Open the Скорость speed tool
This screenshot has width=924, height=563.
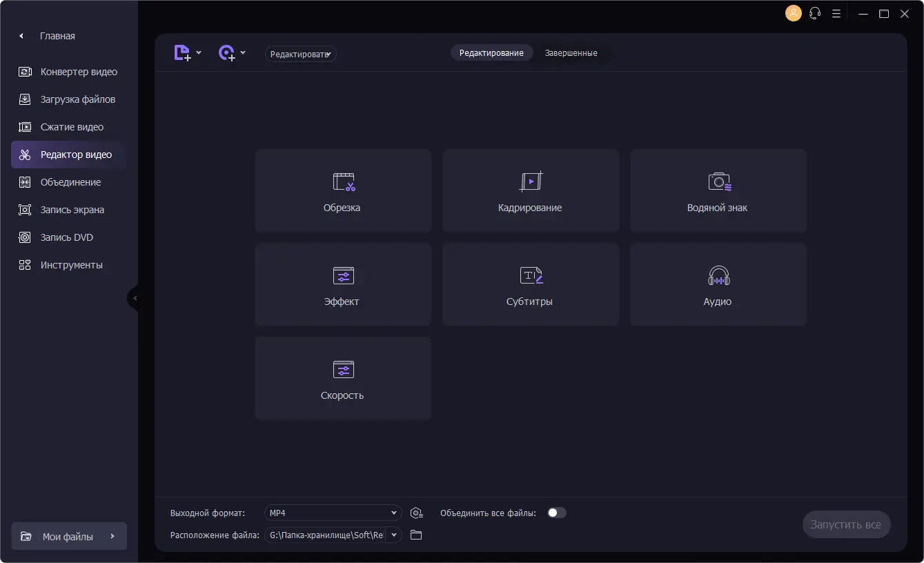tap(343, 378)
